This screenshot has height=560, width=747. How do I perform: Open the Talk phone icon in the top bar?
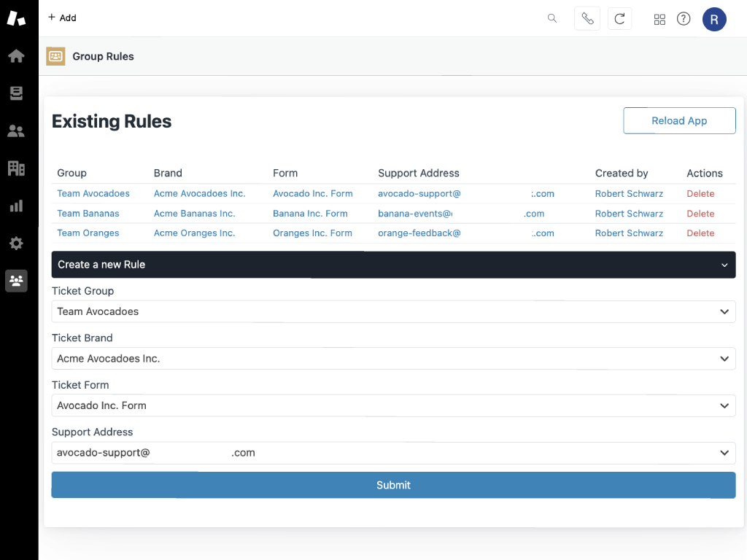pyautogui.click(x=587, y=18)
